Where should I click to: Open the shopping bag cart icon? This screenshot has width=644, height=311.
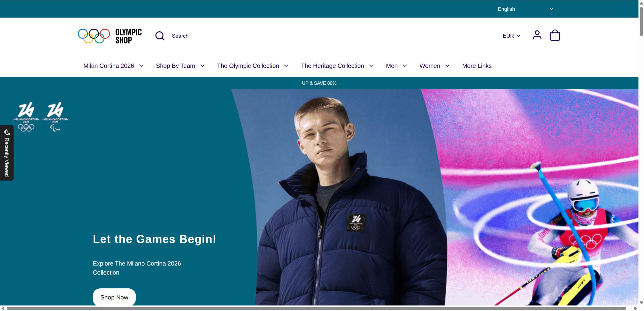click(x=555, y=35)
